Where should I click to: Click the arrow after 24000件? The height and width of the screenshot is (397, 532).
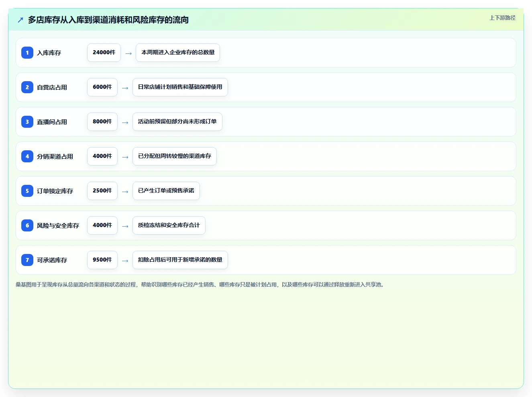128,53
